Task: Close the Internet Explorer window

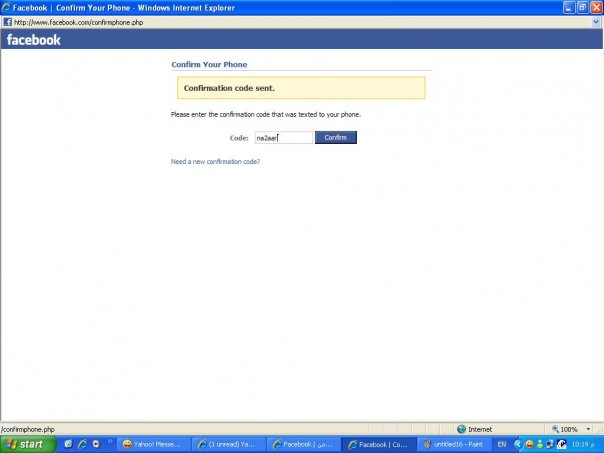Action: [x=596, y=7]
